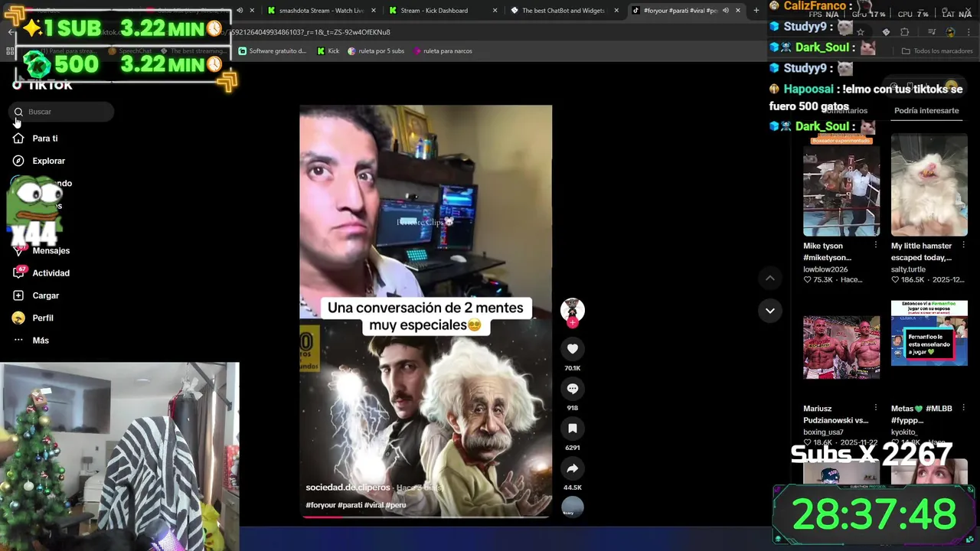Close the Stream - Kick Dashboard tab
Screen dimensions: 980x551
(x=495, y=11)
